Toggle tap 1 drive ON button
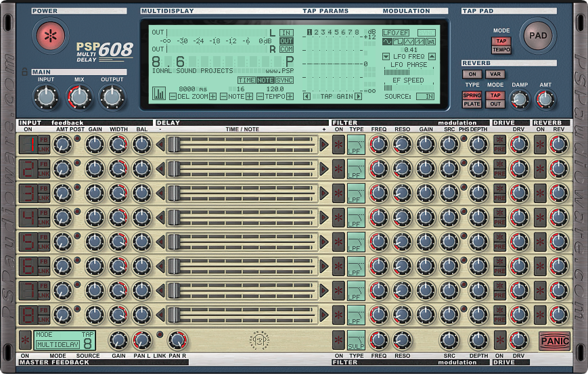Viewport: 588px width, 374px height. pos(499,140)
